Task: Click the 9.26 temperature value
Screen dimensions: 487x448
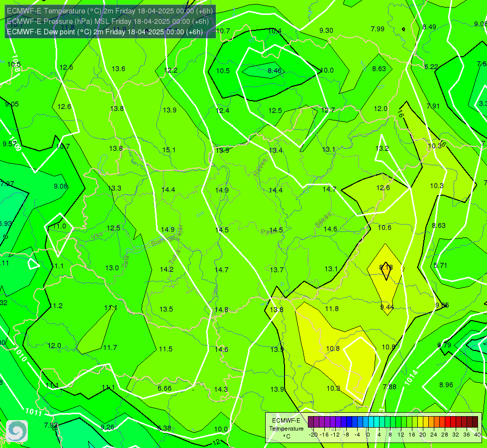Action: click(107, 427)
